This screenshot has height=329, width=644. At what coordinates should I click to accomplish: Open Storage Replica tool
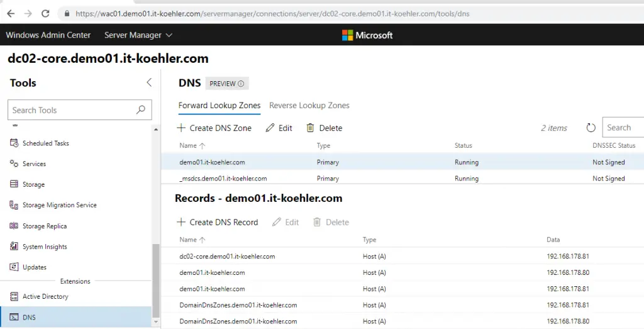pyautogui.click(x=44, y=226)
